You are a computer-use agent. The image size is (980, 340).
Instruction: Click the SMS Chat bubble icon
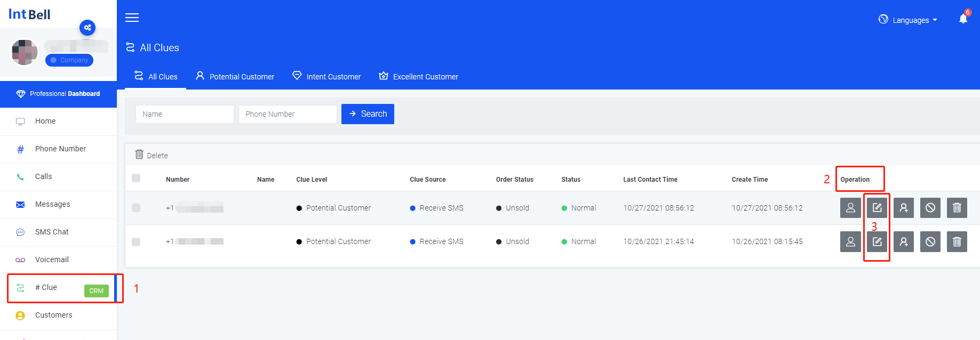coord(20,232)
